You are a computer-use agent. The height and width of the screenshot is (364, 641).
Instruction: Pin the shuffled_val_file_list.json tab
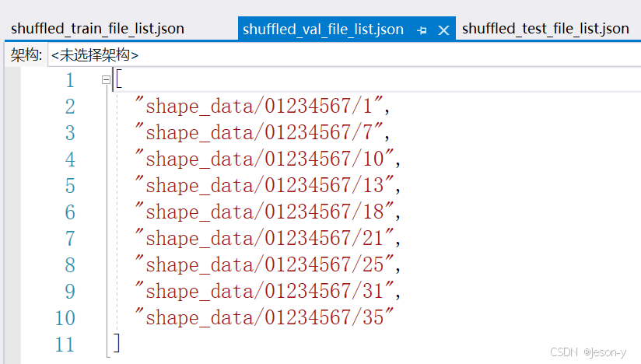point(422,30)
